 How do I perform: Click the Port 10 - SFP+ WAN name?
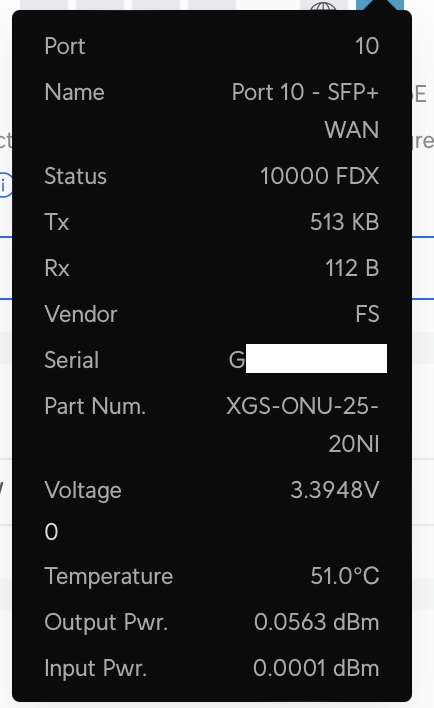[305, 111]
